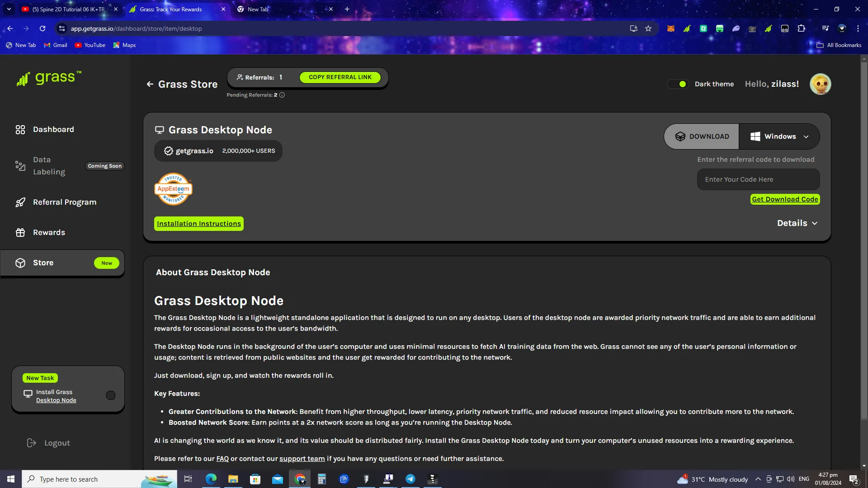Open the Windows platform dropdown
The width and height of the screenshot is (868, 488).
click(x=779, y=136)
